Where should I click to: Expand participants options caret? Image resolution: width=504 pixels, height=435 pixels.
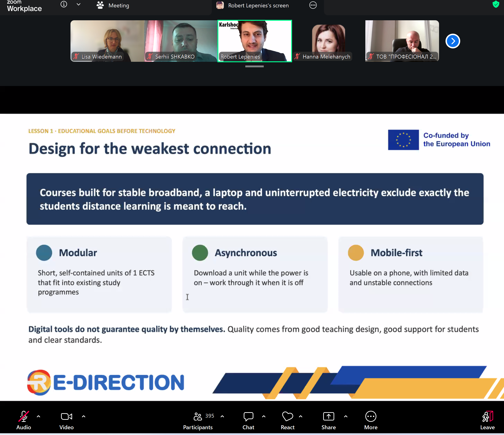coord(222,416)
